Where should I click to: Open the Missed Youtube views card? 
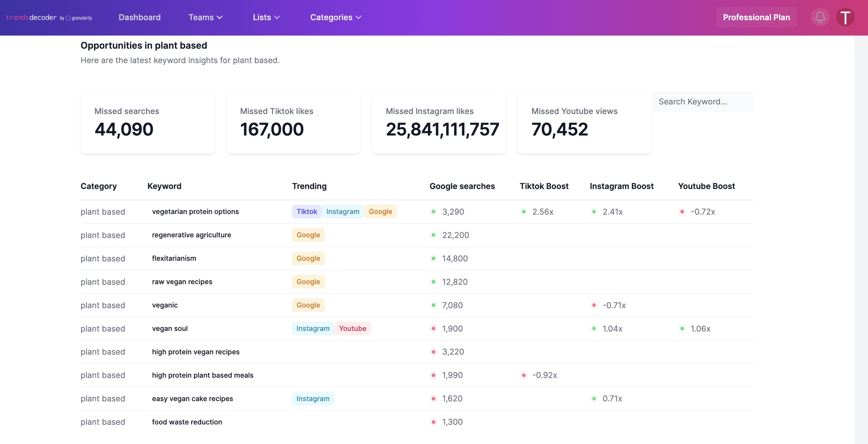point(584,122)
